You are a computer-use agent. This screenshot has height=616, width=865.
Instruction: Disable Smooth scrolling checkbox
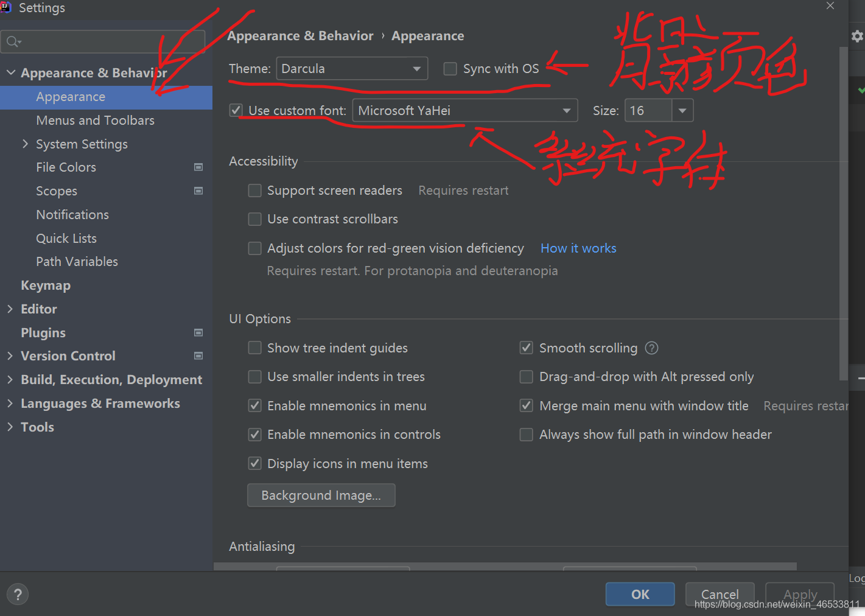click(x=527, y=348)
